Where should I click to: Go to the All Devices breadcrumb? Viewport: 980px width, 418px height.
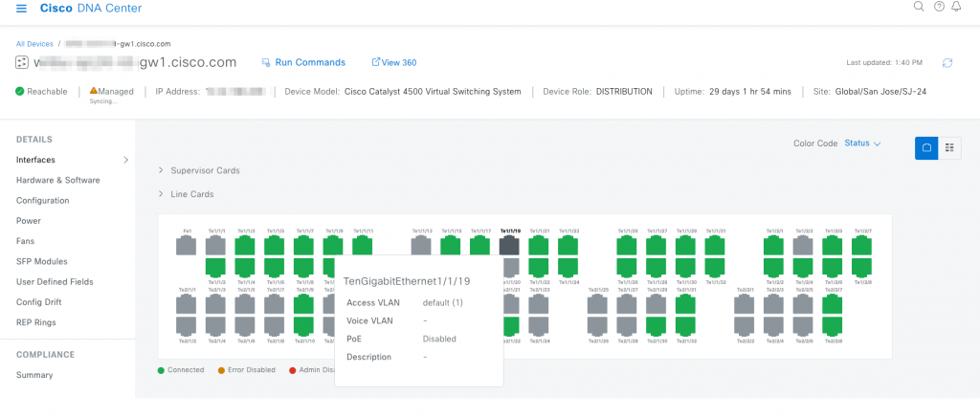34,44
